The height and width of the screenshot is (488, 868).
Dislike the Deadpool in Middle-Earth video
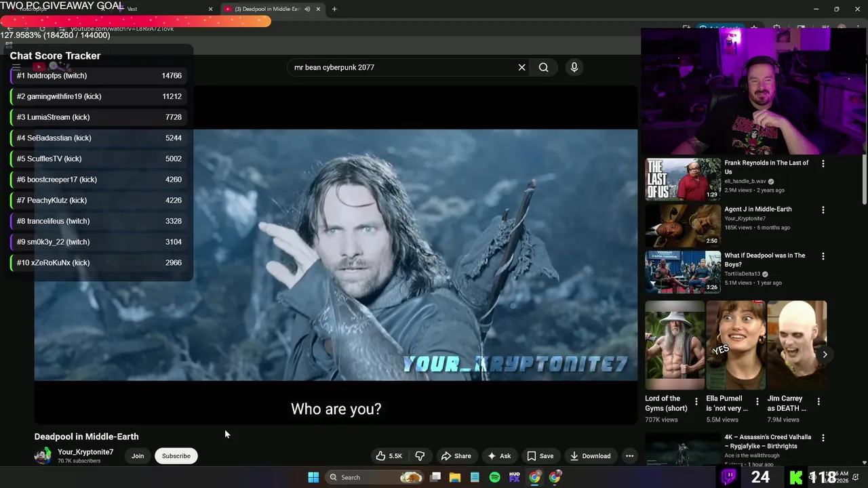pyautogui.click(x=420, y=456)
